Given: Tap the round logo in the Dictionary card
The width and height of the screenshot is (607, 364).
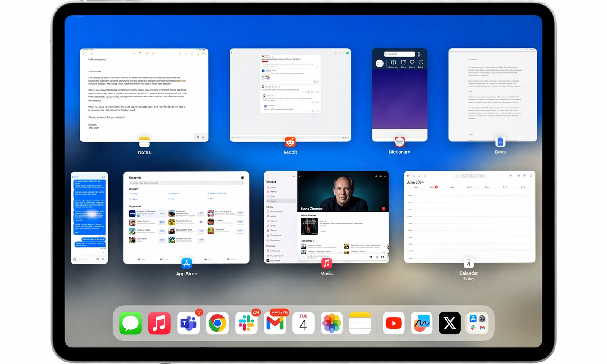Looking at the screenshot, I should click(x=379, y=64).
